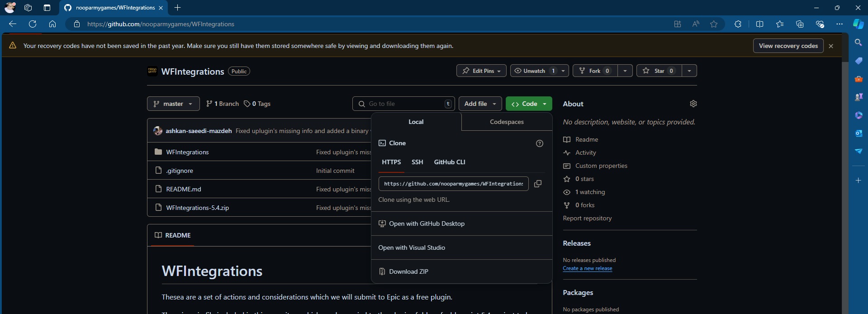Select the SSH clone option

[x=417, y=162]
